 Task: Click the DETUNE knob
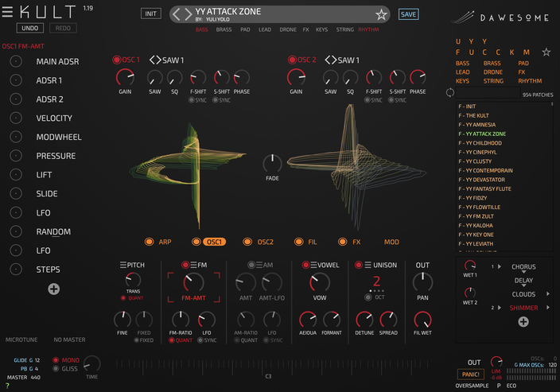[364, 320]
